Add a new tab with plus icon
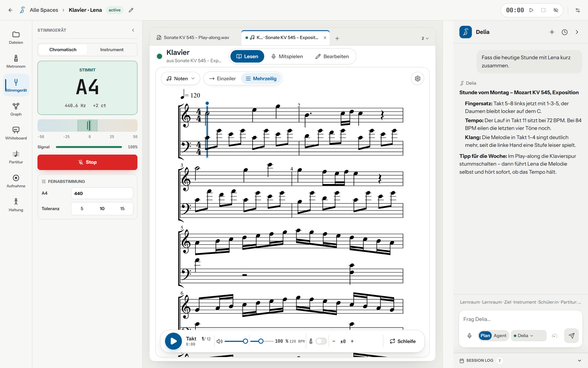Screen dimensions: 588x368 (337, 38)
